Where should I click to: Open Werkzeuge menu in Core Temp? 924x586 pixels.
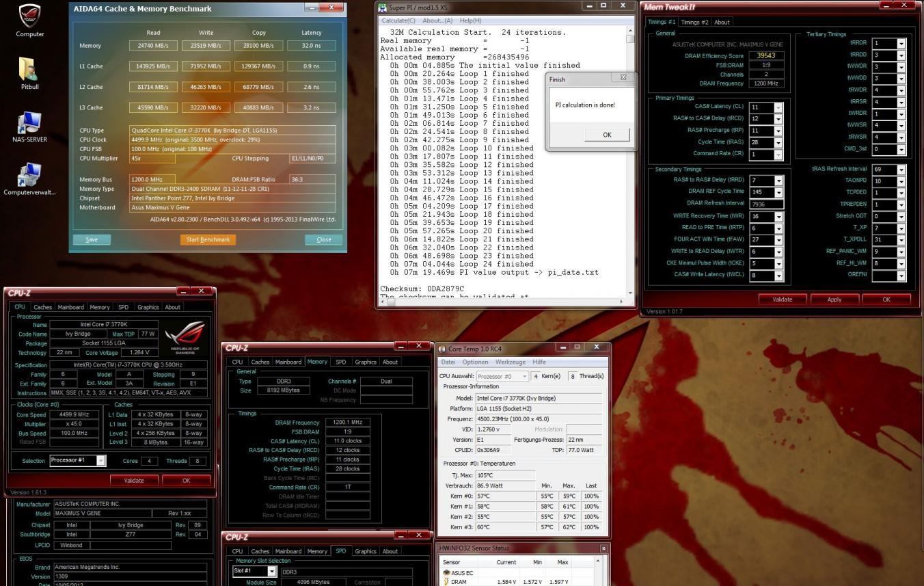pyautogui.click(x=511, y=362)
